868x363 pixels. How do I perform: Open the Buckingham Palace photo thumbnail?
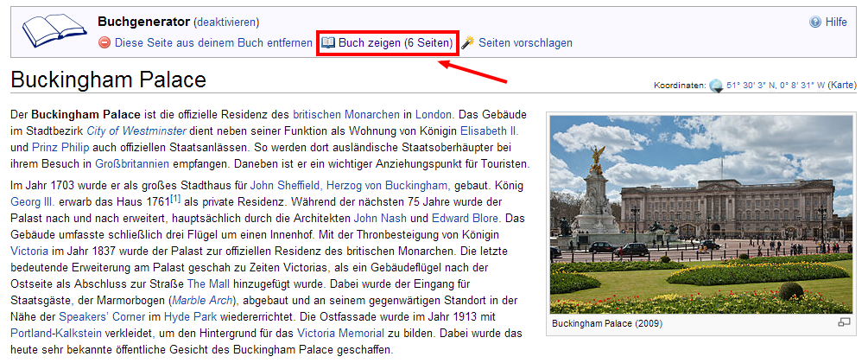coord(701,214)
